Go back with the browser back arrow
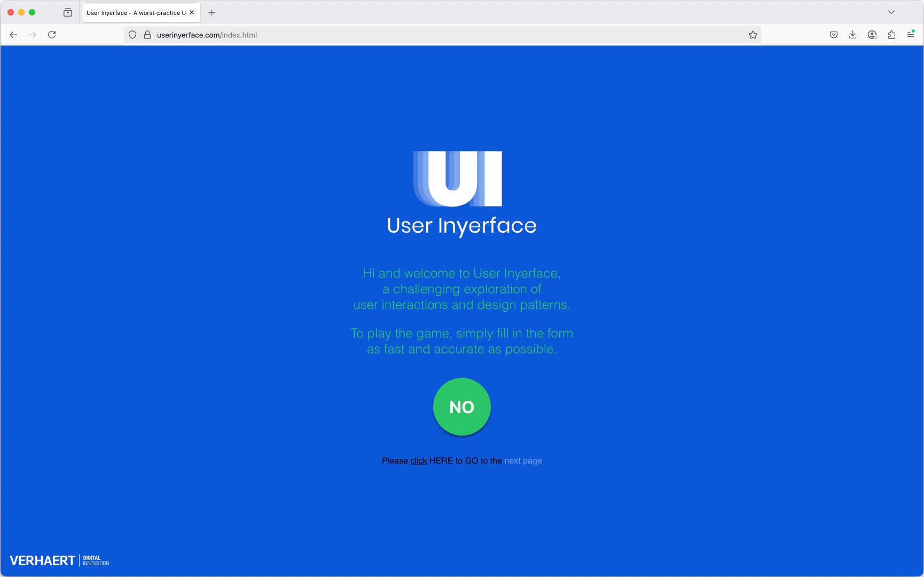This screenshot has height=577, width=924. tap(13, 35)
